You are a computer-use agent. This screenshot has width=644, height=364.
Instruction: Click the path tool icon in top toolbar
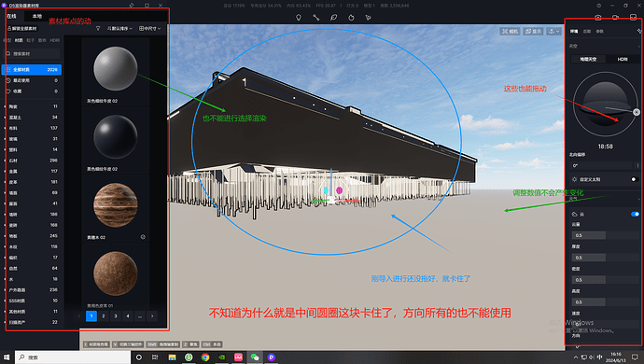click(315, 17)
